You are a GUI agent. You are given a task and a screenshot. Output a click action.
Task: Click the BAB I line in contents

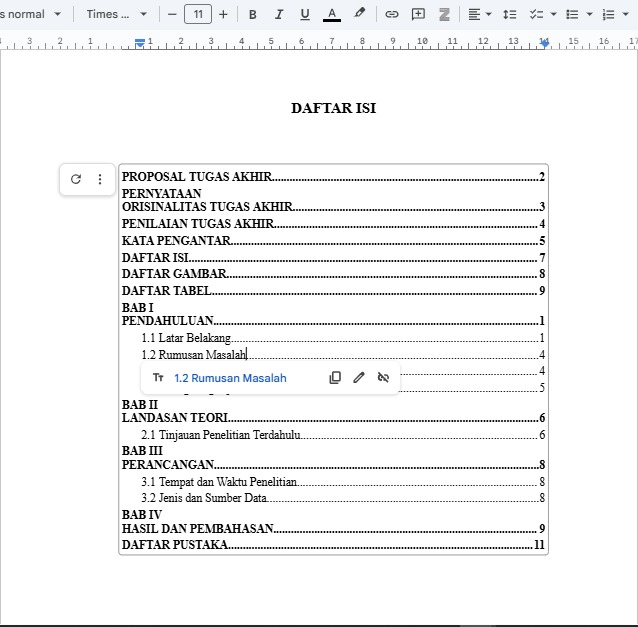point(138,308)
